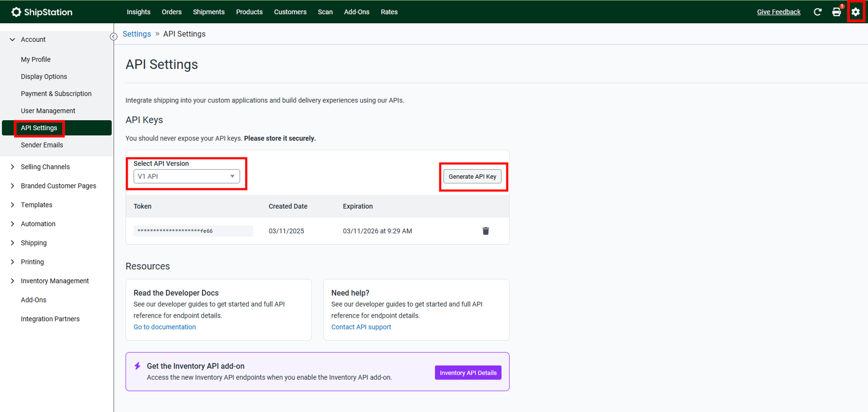Screen dimensions: 868x412
Task: Click the refresh icon in top bar
Action: coord(818,12)
